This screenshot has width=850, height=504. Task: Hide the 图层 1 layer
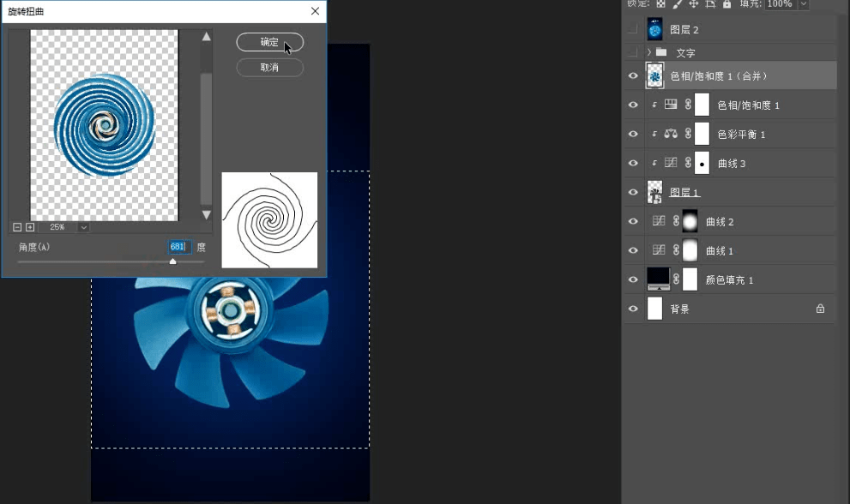click(633, 193)
